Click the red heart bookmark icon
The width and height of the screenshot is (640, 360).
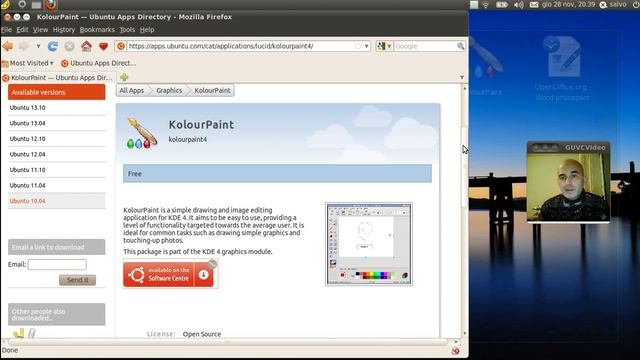click(103, 47)
